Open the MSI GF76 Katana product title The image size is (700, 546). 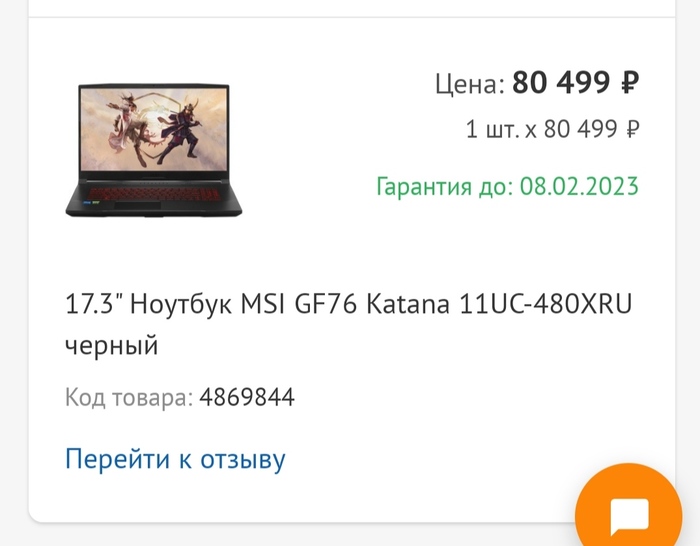coord(349,325)
